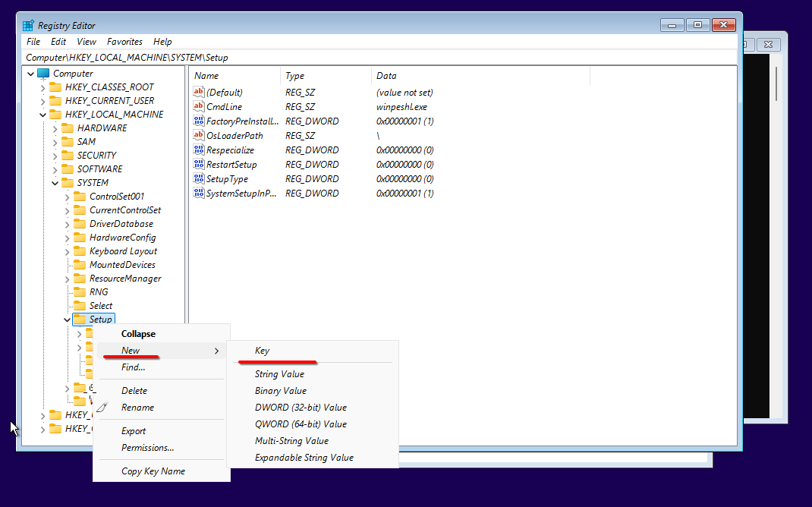Click the ControlSet001 folder icon
The width and height of the screenshot is (812, 507).
click(80, 197)
